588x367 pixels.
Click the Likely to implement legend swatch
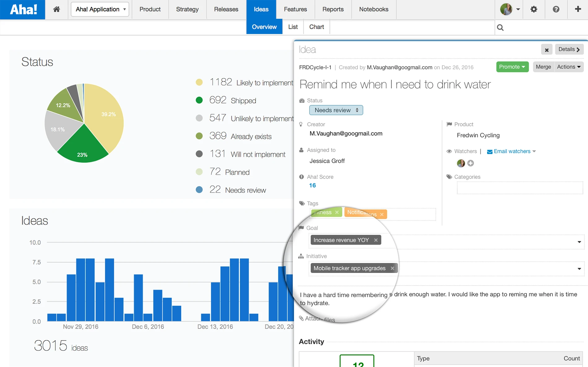tap(199, 82)
